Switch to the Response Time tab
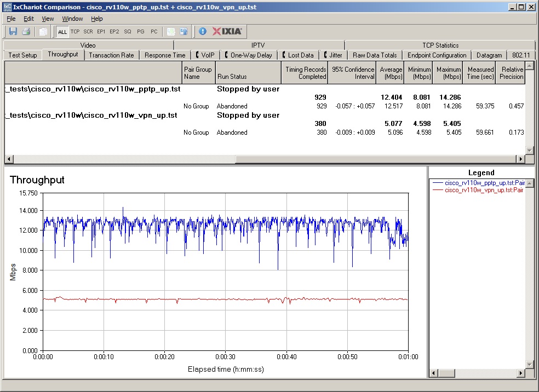The height and width of the screenshot is (392, 539). pyautogui.click(x=165, y=55)
